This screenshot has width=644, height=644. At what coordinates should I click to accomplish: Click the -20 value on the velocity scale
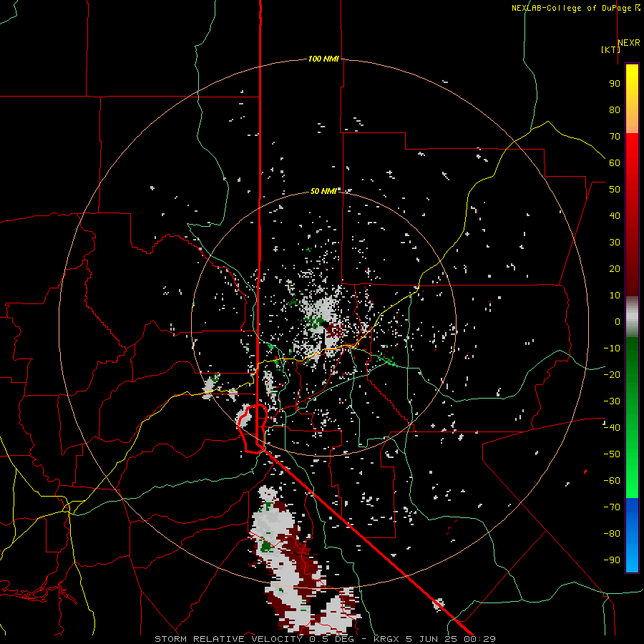pos(612,374)
